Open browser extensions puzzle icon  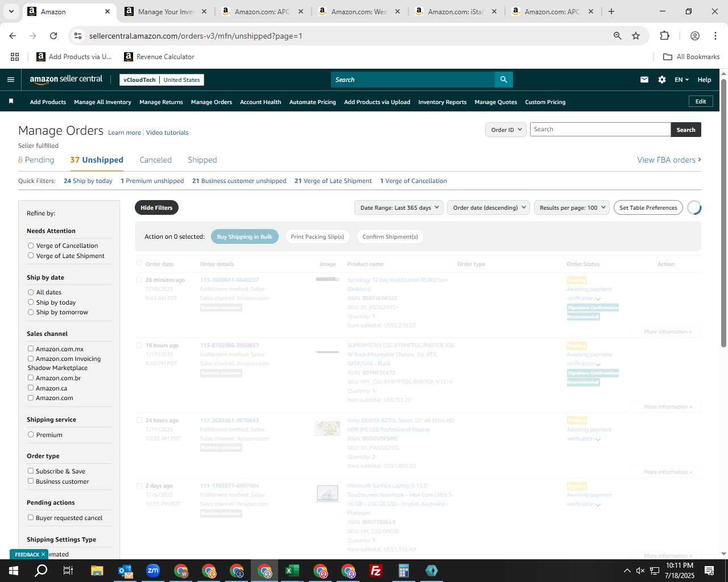[x=664, y=36]
